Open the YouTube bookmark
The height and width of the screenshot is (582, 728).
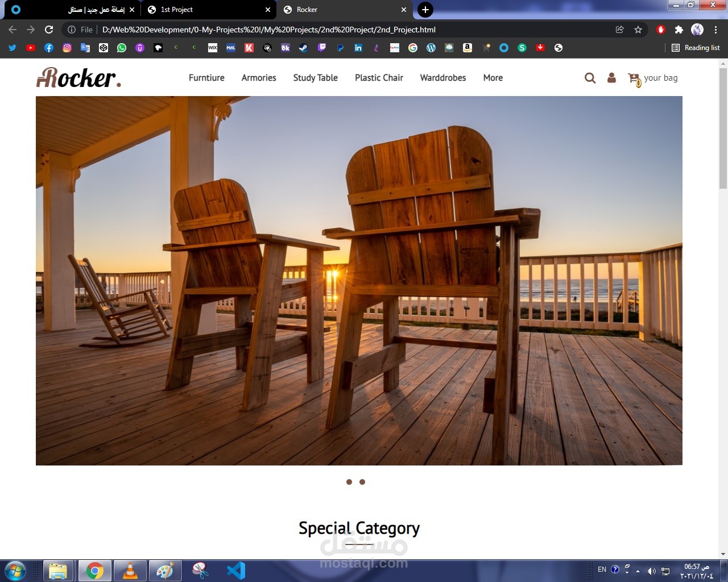(x=31, y=48)
